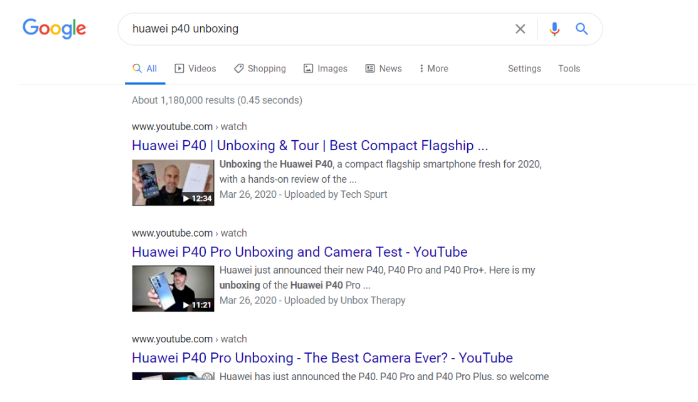The image size is (698, 402).
Task: Click the youtube.com URL above 'Camera Test' result
Action: click(189, 233)
